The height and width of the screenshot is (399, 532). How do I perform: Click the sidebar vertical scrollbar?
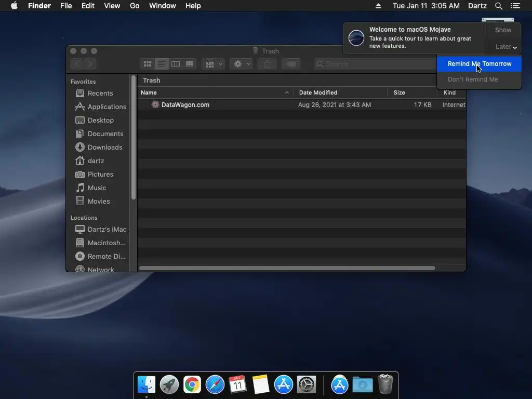click(x=134, y=137)
